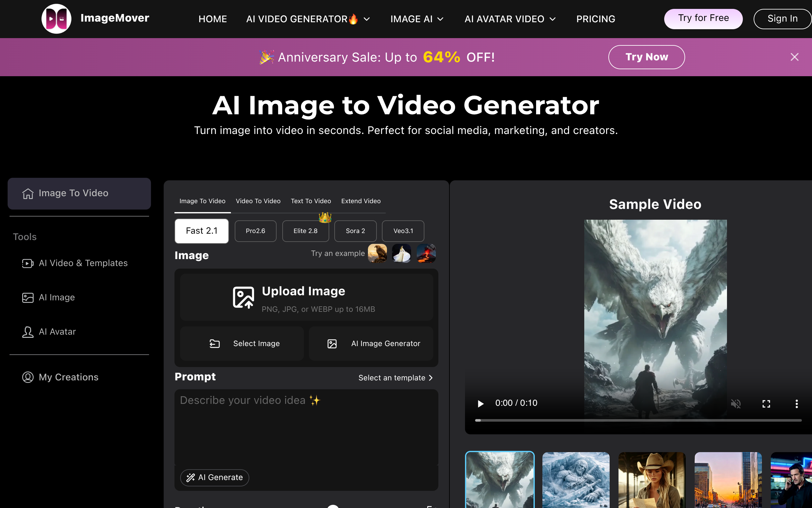This screenshot has height=508, width=812.
Task: Select the Pro2.6 model
Action: [255, 231]
